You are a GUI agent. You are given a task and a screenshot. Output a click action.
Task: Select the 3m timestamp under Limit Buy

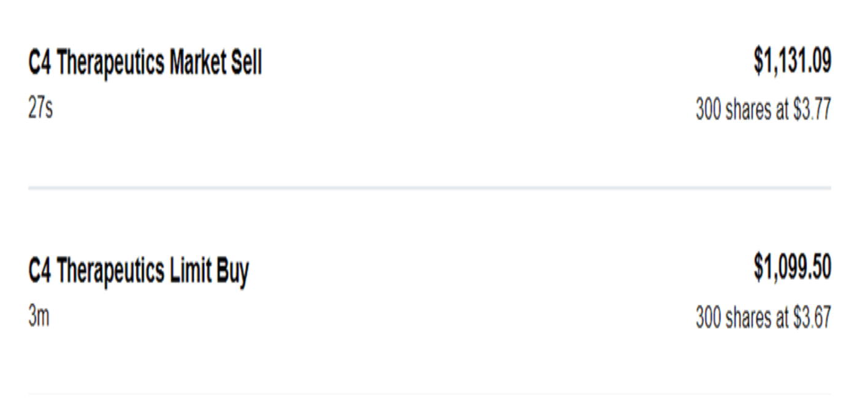pyautogui.click(x=39, y=318)
